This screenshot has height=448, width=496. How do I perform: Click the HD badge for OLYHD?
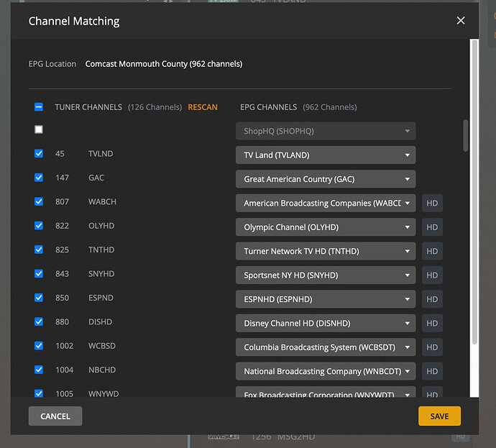click(x=432, y=227)
